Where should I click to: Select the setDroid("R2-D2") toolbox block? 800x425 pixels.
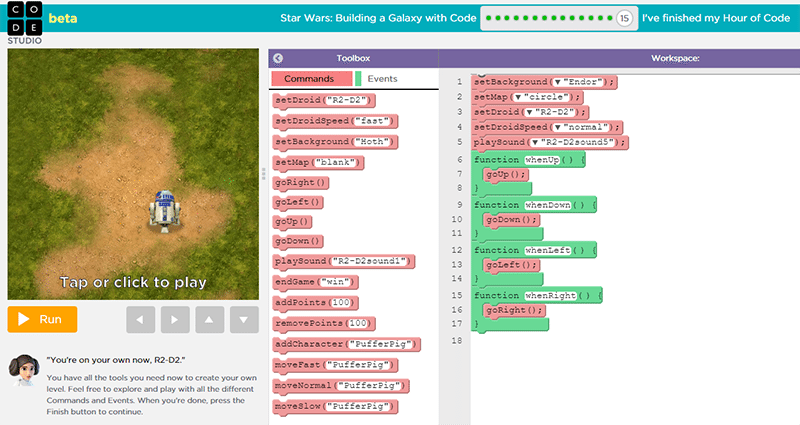pyautogui.click(x=324, y=101)
